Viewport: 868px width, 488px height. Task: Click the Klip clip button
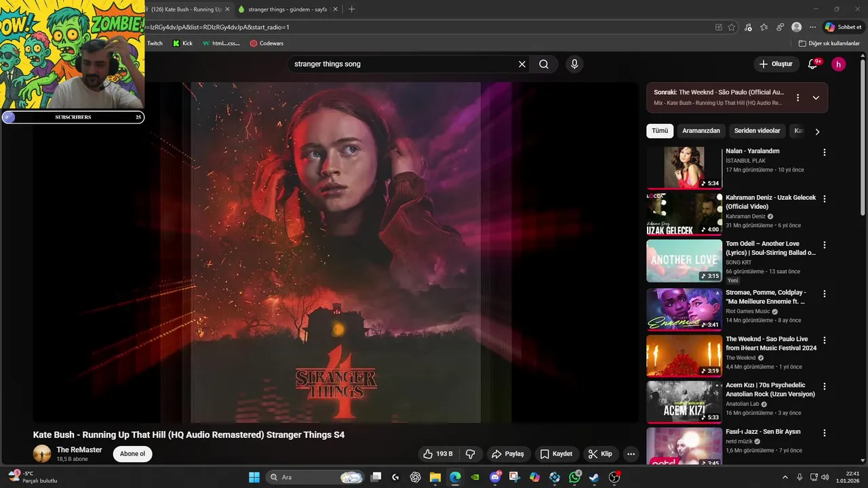coord(600,454)
